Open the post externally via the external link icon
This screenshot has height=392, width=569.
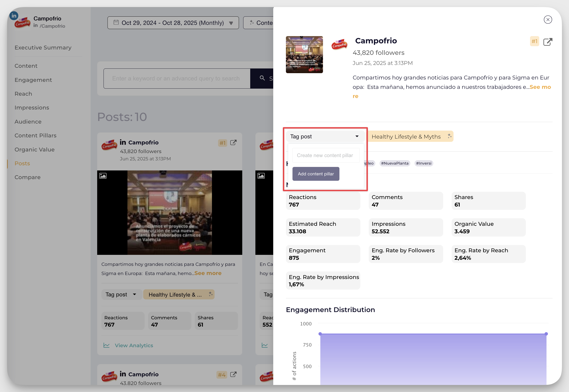point(548,42)
